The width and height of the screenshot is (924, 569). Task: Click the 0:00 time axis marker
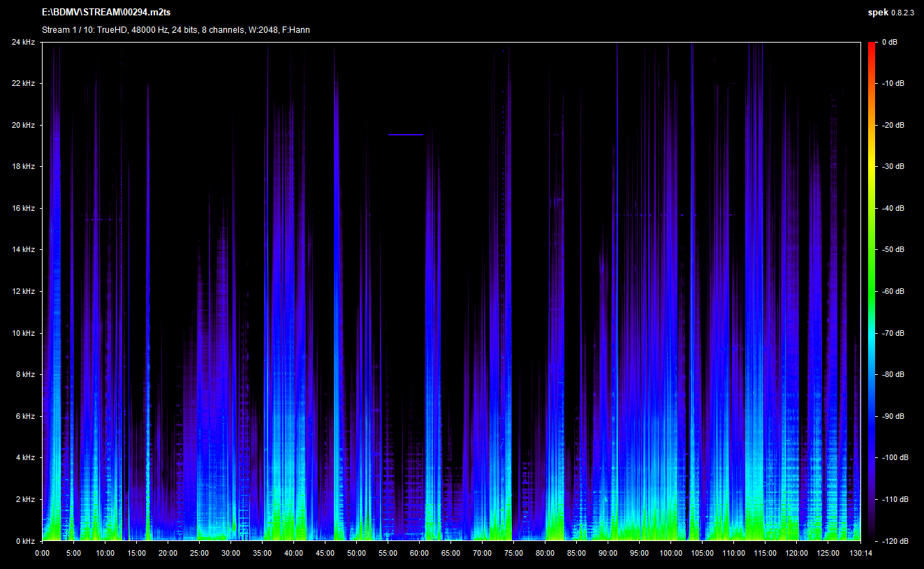(43, 553)
